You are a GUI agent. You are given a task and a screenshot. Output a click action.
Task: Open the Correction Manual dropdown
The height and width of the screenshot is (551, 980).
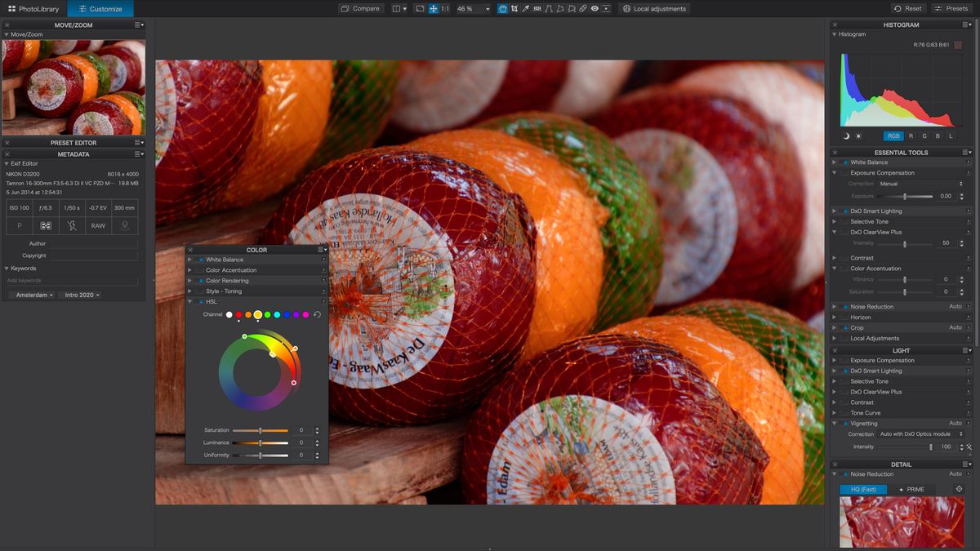coord(921,184)
